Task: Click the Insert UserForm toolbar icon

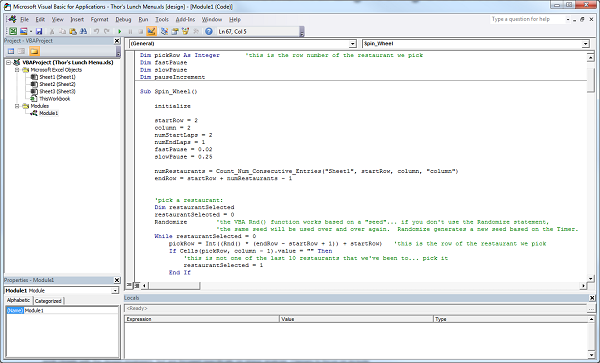Action: click(23, 31)
